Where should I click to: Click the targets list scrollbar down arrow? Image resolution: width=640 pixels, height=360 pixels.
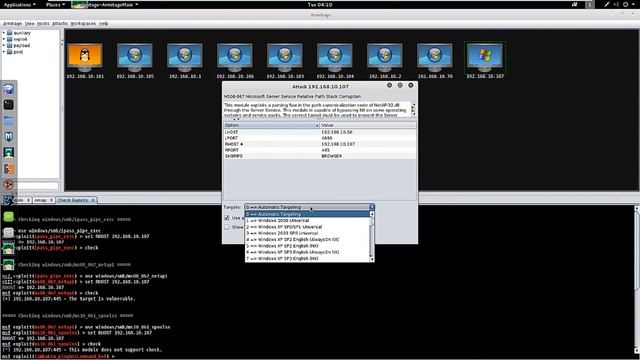(x=371, y=259)
